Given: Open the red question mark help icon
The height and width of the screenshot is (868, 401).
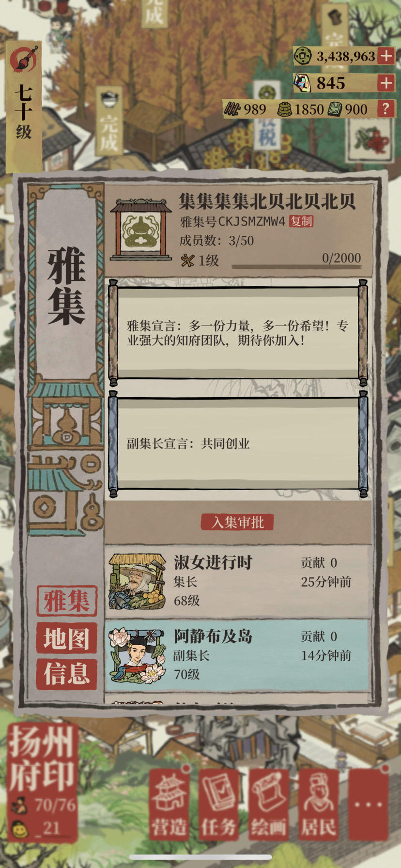Looking at the screenshot, I should point(386,108).
